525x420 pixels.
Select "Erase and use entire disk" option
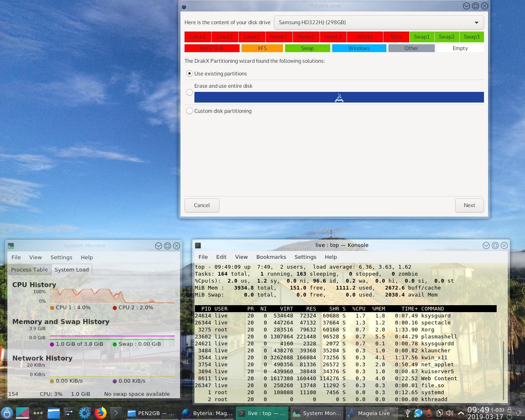189,92
